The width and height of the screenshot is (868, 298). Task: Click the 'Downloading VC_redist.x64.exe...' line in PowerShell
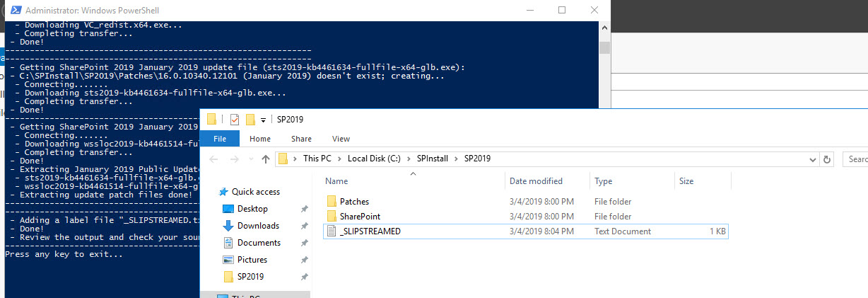(103, 25)
